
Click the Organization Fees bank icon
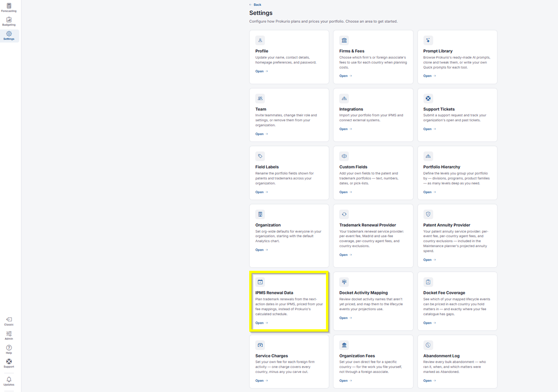pyautogui.click(x=344, y=345)
